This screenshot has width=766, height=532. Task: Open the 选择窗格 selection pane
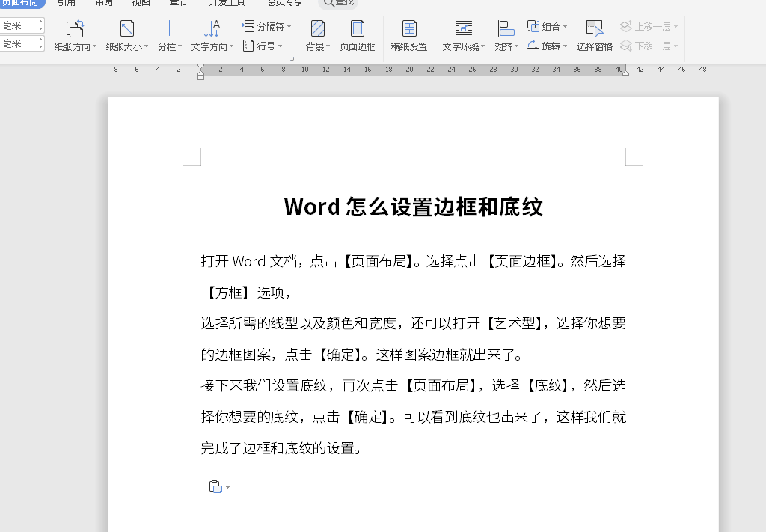point(594,36)
